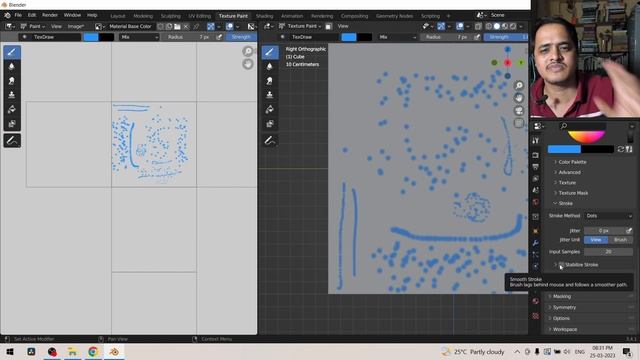Collapse the Stroke panel
This screenshot has height=360, width=640.
tap(565, 203)
